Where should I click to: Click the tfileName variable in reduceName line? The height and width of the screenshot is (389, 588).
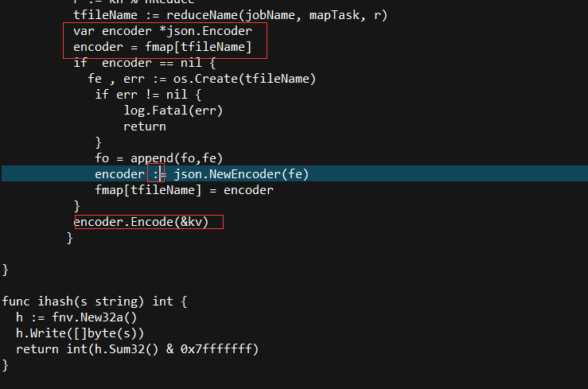click(x=105, y=15)
